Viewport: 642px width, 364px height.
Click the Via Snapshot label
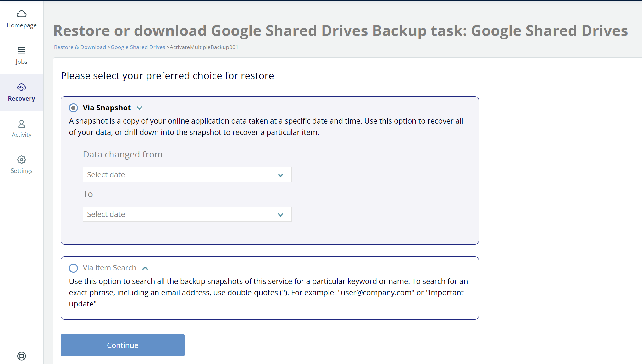pyautogui.click(x=107, y=108)
